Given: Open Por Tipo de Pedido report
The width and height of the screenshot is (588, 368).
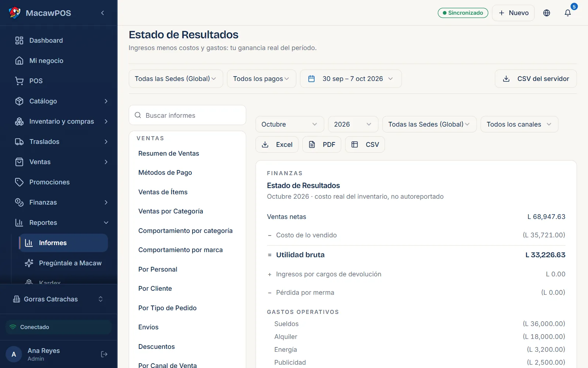Looking at the screenshot, I should [167, 308].
